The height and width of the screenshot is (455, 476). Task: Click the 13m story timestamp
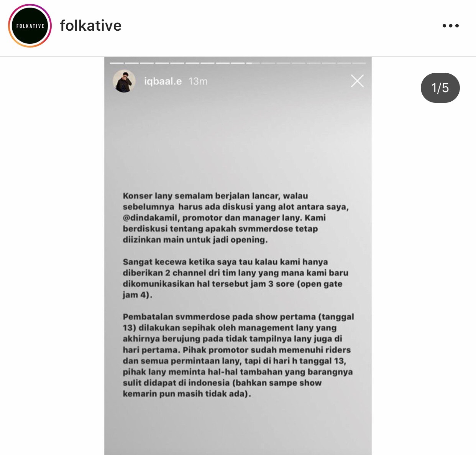pos(198,81)
